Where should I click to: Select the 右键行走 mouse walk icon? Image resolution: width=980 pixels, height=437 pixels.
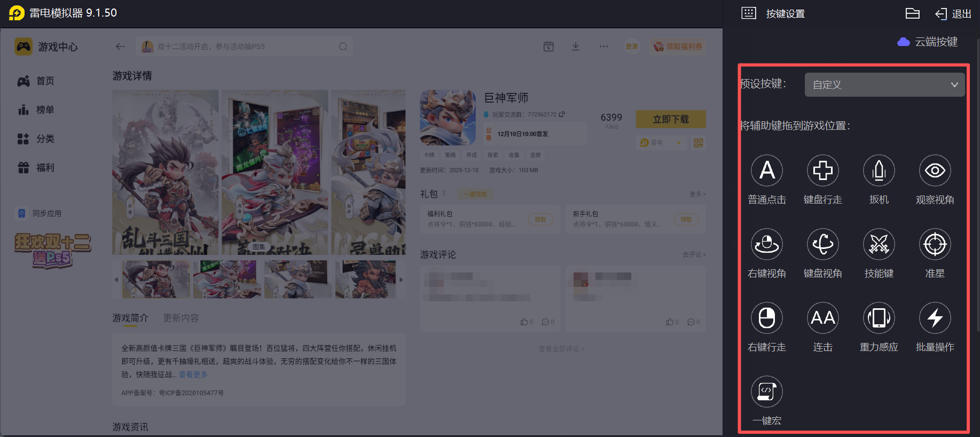pyautogui.click(x=767, y=318)
